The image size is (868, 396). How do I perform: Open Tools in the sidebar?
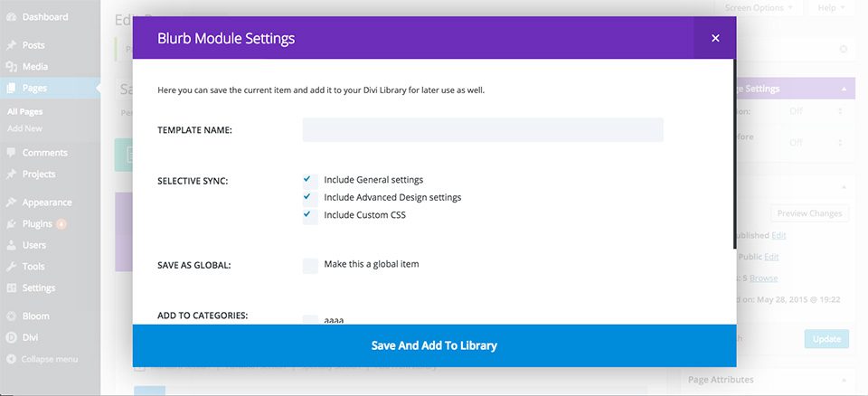33,267
